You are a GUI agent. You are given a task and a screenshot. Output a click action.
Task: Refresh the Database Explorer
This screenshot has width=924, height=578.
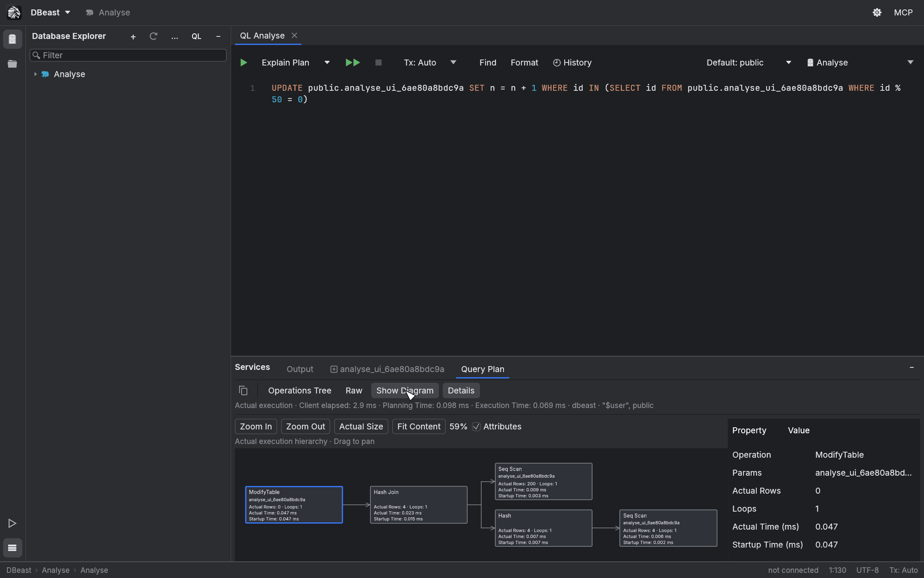(153, 36)
